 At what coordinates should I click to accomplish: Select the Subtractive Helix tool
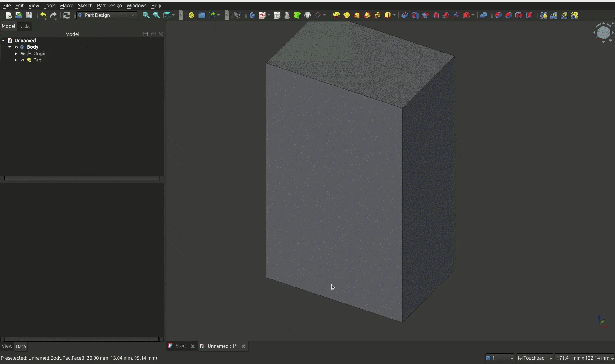(456, 15)
